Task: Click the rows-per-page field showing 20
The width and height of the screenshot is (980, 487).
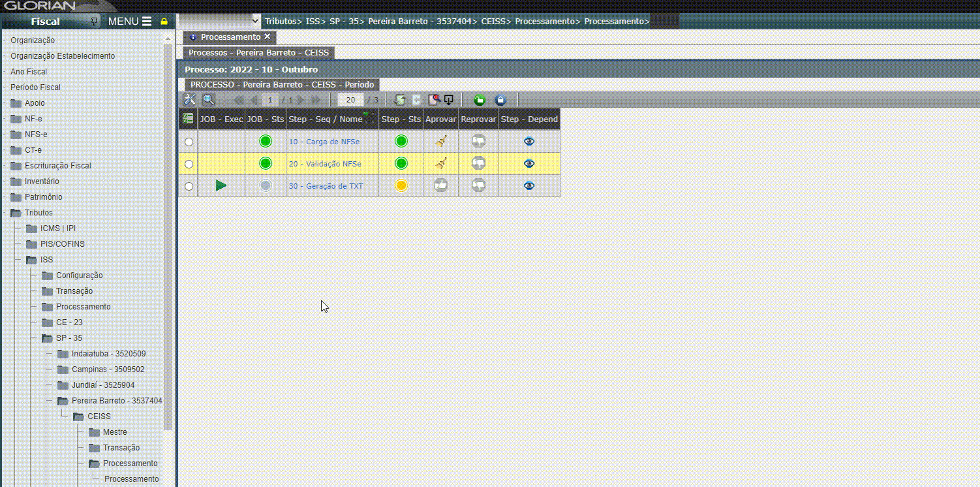Action: [x=350, y=100]
